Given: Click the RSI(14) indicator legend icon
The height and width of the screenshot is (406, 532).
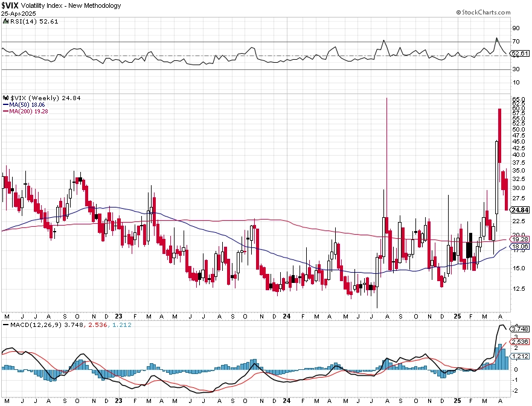Looking at the screenshot, I should (6, 21).
